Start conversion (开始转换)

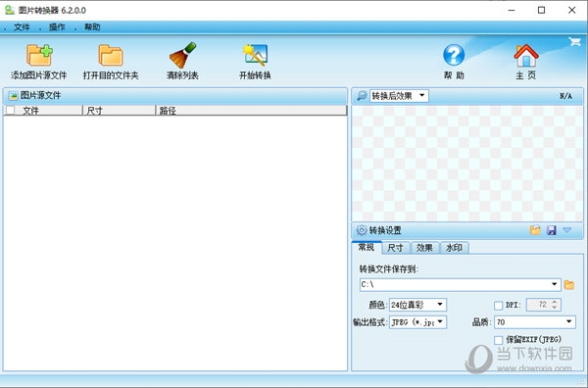coord(255,56)
